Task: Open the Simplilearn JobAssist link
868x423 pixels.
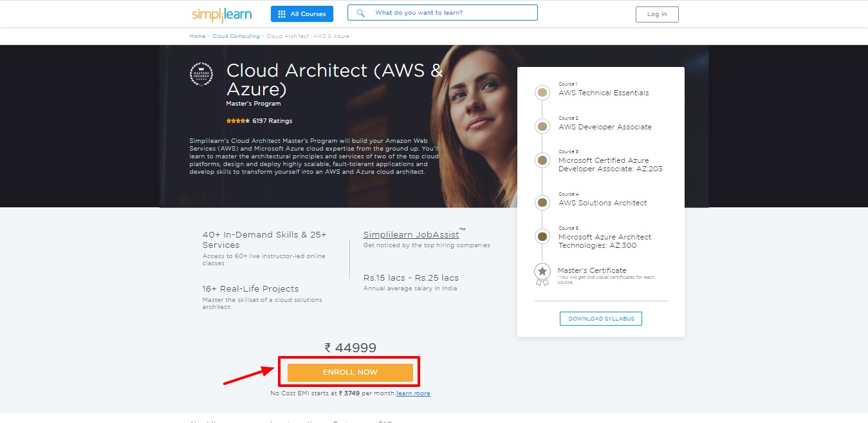Action: 411,234
